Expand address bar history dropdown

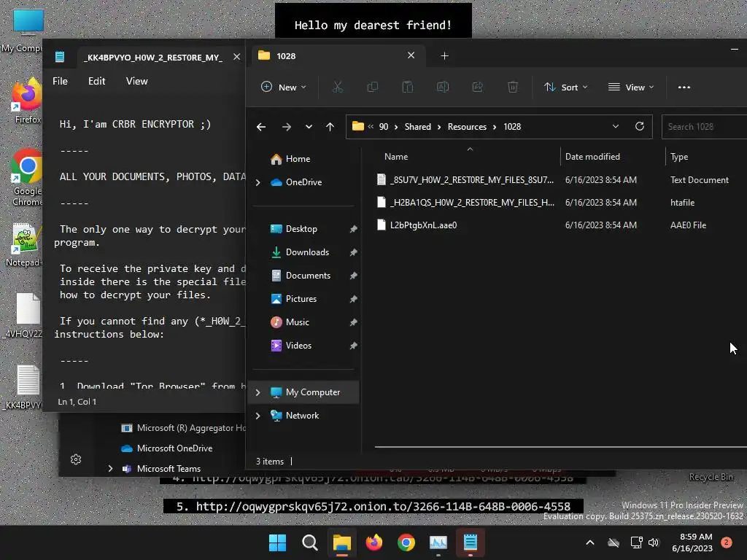616,126
